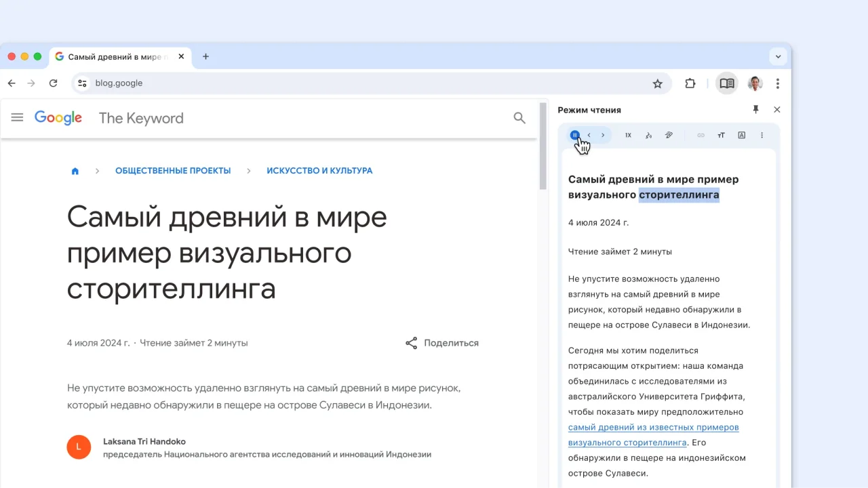Toggle the browser extensions panel
The height and width of the screenshot is (488, 868).
690,83
